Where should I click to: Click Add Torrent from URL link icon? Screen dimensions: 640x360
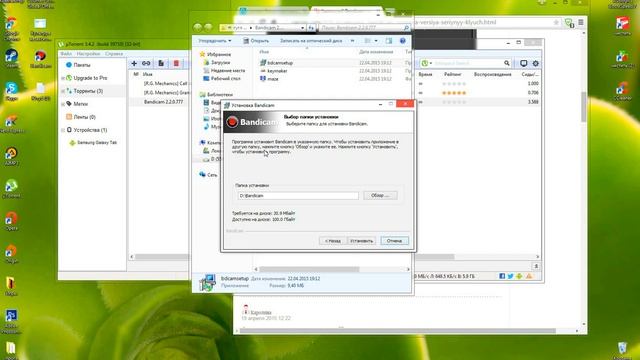point(146,63)
